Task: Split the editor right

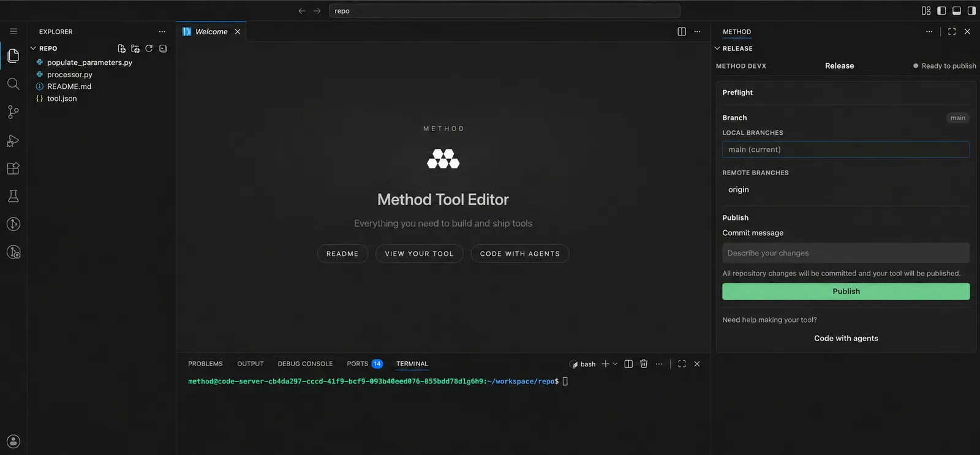Action: pos(682,31)
